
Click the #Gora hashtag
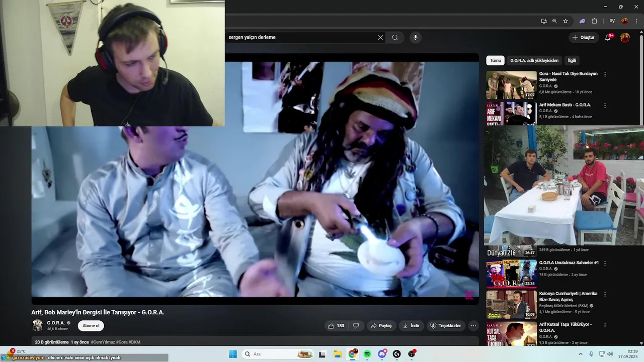122,342
